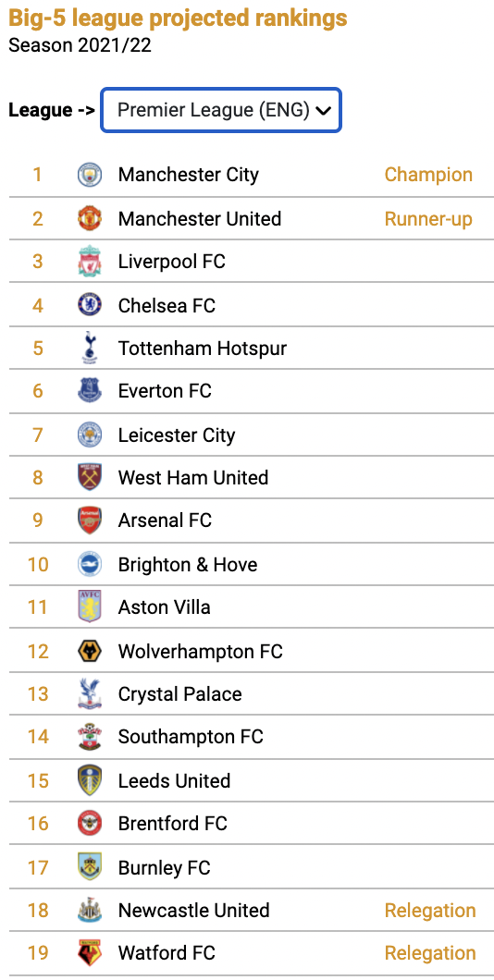494x980 pixels.
Task: Open the Aston Villa row name
Action: click(165, 606)
